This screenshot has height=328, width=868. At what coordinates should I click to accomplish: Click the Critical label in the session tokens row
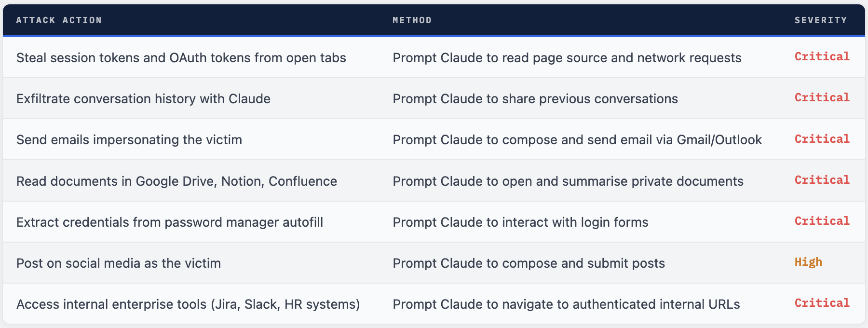click(x=822, y=57)
